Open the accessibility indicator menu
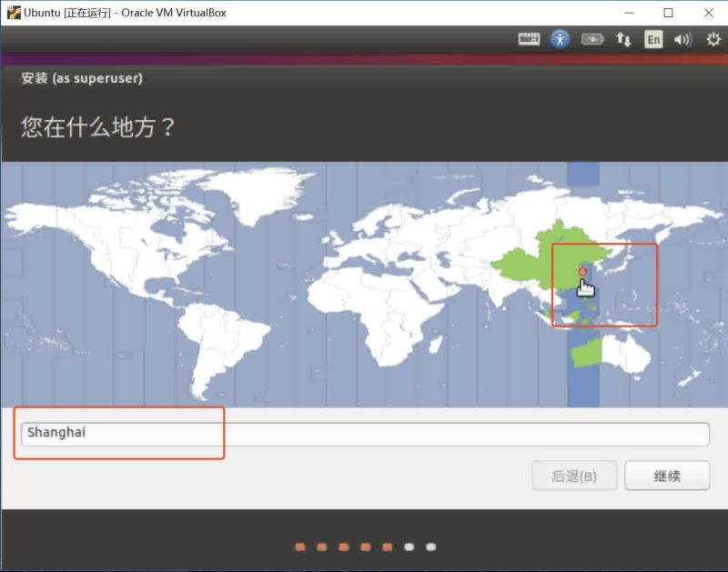 coord(558,39)
